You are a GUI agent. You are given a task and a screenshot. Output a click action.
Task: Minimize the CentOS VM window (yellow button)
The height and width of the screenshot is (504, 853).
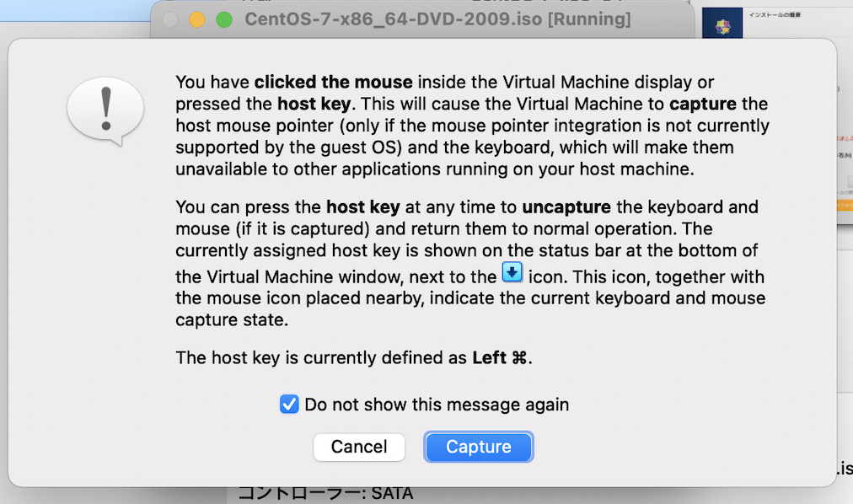coord(196,19)
